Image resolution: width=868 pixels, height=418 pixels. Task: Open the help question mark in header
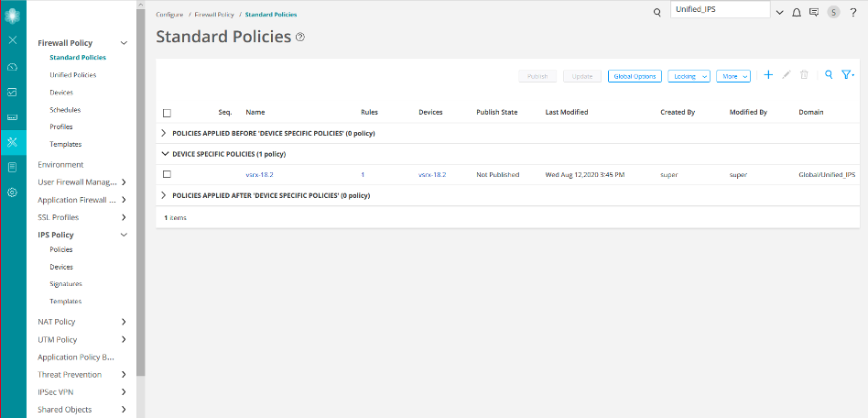point(852,12)
